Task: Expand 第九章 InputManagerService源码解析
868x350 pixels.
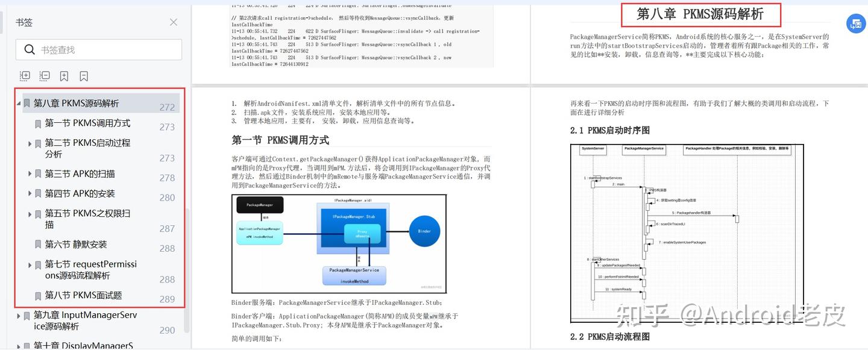Action: point(19,315)
